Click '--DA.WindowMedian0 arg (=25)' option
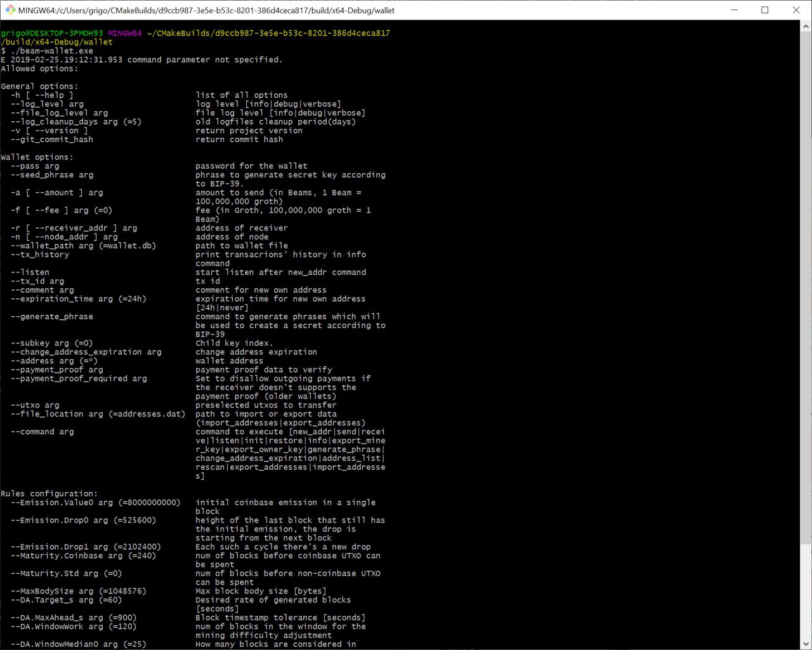The height and width of the screenshot is (650, 812). pyautogui.click(x=79, y=646)
